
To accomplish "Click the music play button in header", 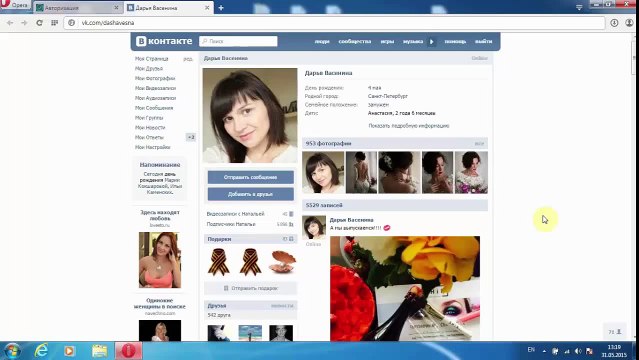I will pyautogui.click(x=432, y=41).
